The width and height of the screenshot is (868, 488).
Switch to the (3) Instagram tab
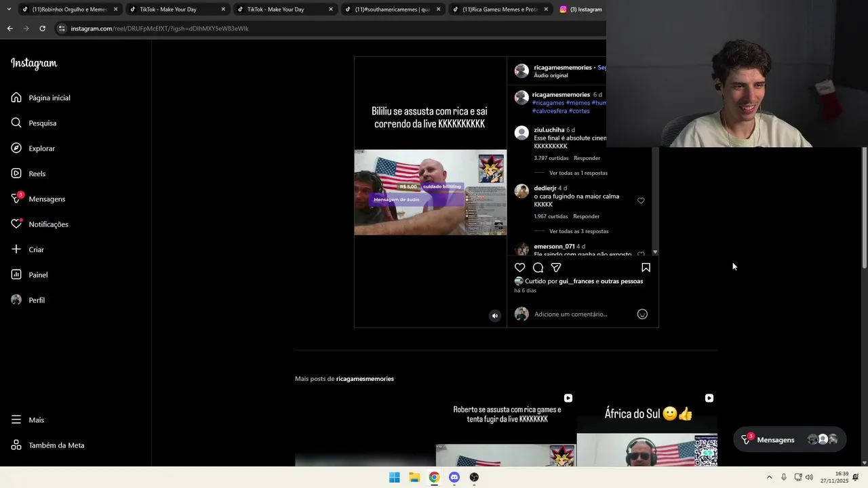580,9
